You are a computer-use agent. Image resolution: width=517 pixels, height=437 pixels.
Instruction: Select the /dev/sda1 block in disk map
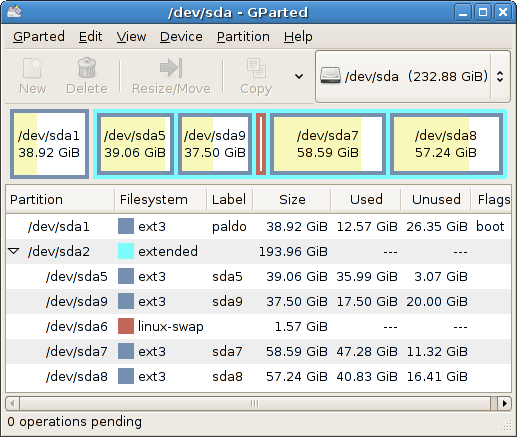coord(49,144)
